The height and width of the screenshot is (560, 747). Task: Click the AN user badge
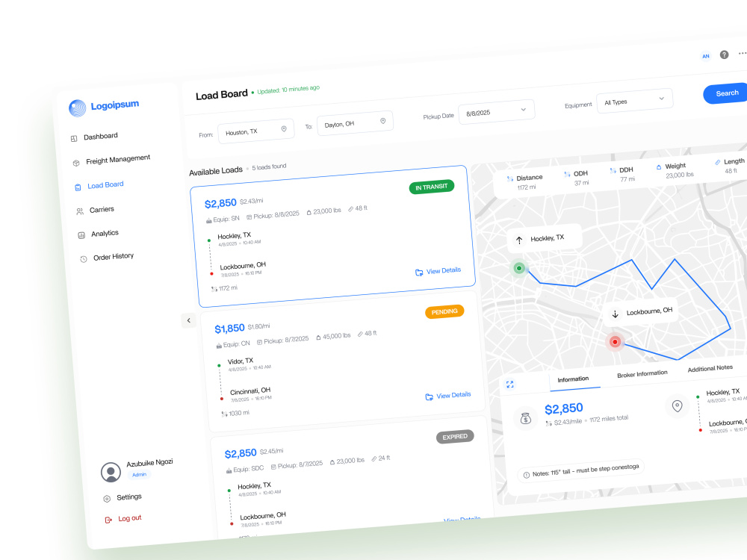click(706, 56)
